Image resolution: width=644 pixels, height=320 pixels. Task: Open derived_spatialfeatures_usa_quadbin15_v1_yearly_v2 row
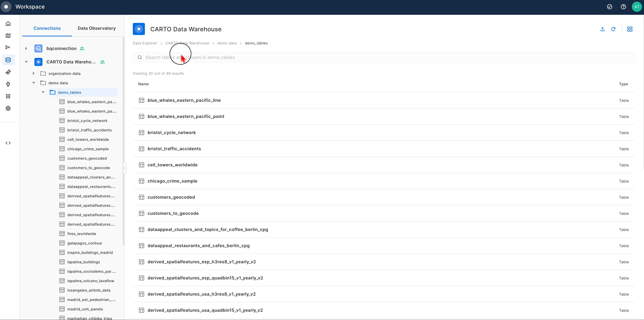384,310
